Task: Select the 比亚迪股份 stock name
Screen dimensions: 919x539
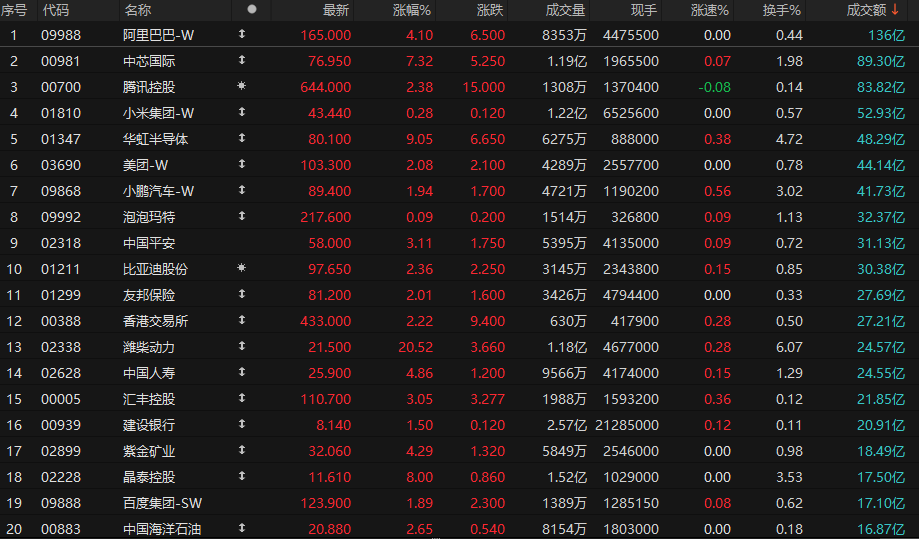Action: (x=155, y=269)
